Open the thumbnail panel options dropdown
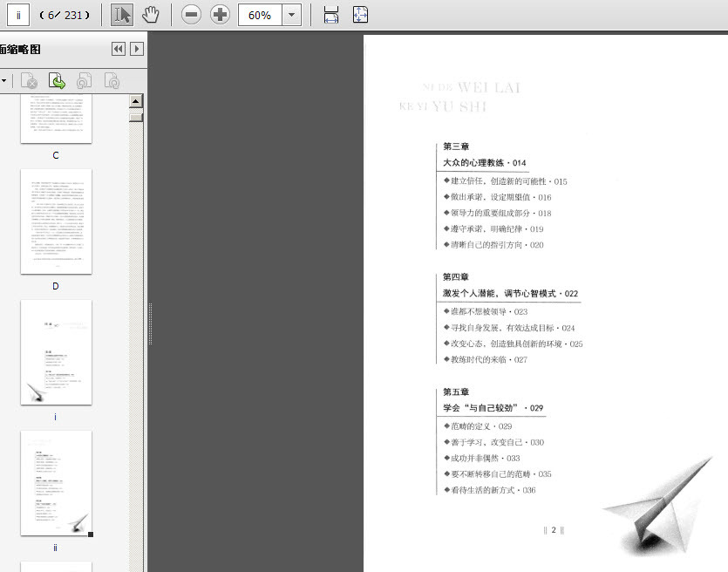 pyautogui.click(x=3, y=81)
